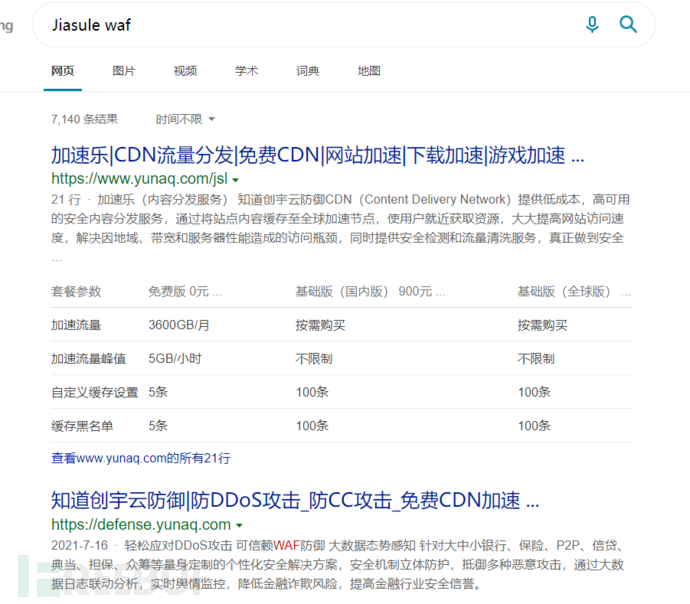The height and width of the screenshot is (604, 690).
Task: Open the 加速乐|CDN流量分发 result title
Action: click(x=317, y=155)
